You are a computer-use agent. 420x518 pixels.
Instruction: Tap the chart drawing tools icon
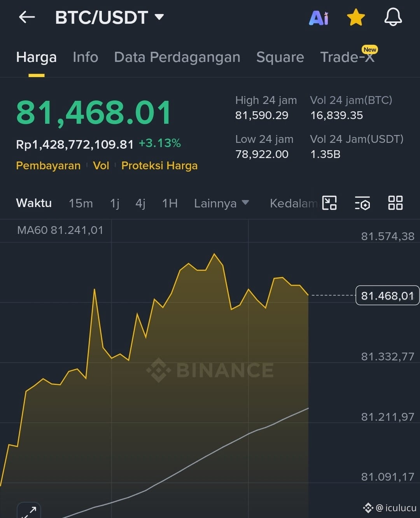pos(329,203)
